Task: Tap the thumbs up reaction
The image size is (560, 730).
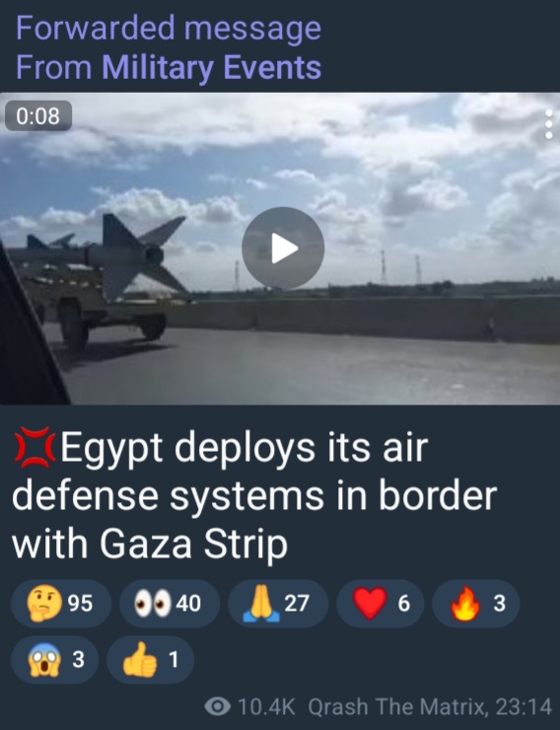Action: [150, 660]
